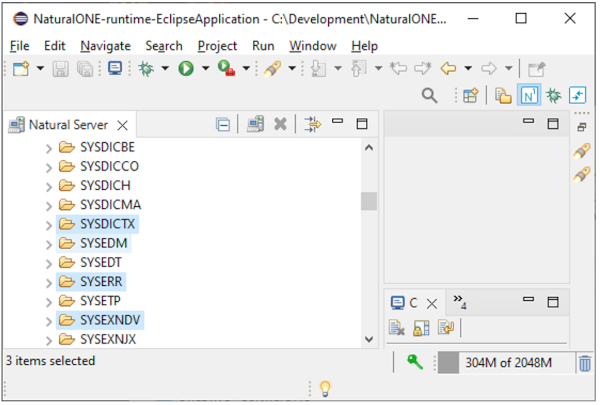The width and height of the screenshot is (600, 405).
Task: Open the External Tools dropdown arrow
Action: pos(246,69)
